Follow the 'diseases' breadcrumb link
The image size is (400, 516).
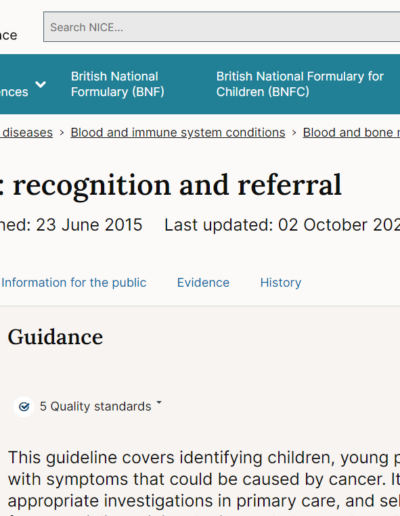(x=27, y=133)
